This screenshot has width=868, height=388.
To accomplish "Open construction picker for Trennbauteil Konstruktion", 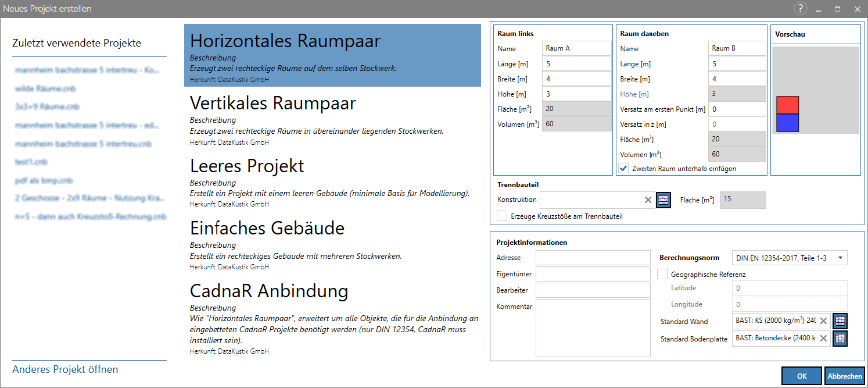I will 663,200.
